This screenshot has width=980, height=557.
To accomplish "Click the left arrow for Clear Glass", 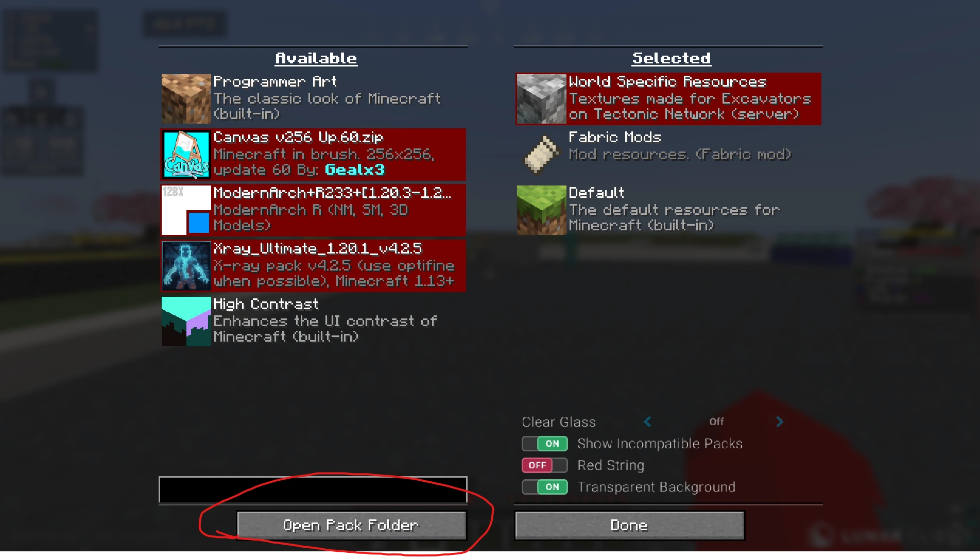I will click(x=647, y=422).
